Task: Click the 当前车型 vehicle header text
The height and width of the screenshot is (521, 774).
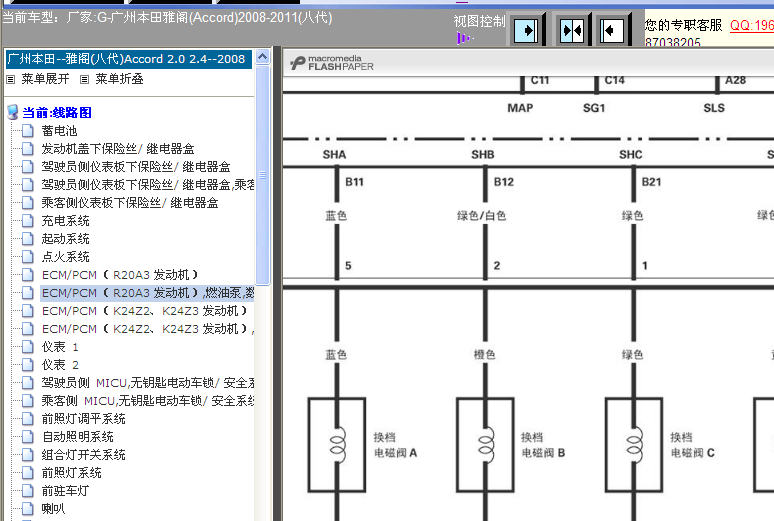Action: click(167, 18)
